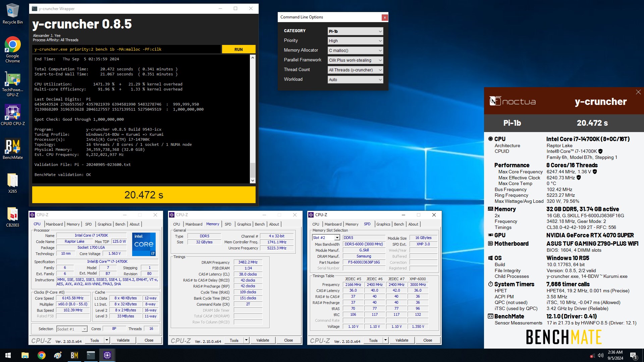The image size is (644, 362).
Task: Switch to Mainboard tab in CPU-Z CPU window
Action: [54, 224]
